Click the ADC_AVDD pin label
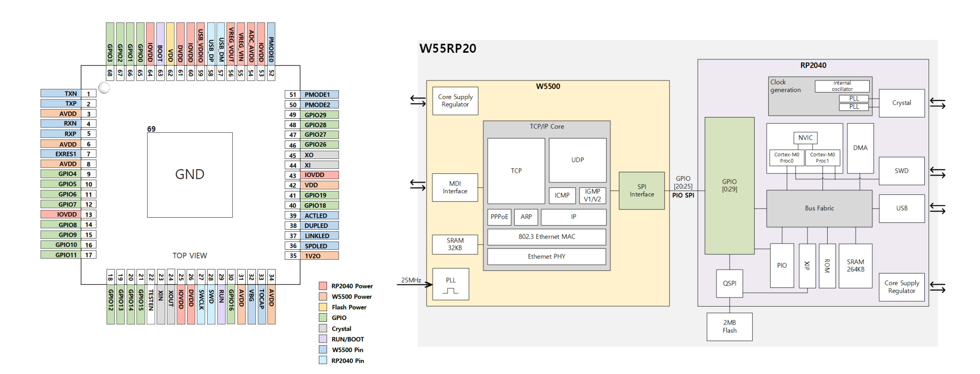 [251, 44]
